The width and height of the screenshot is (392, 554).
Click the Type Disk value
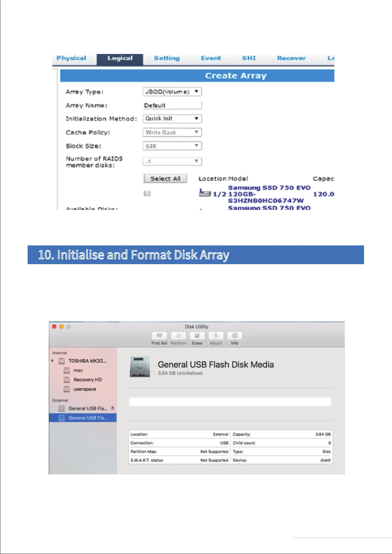click(x=327, y=452)
